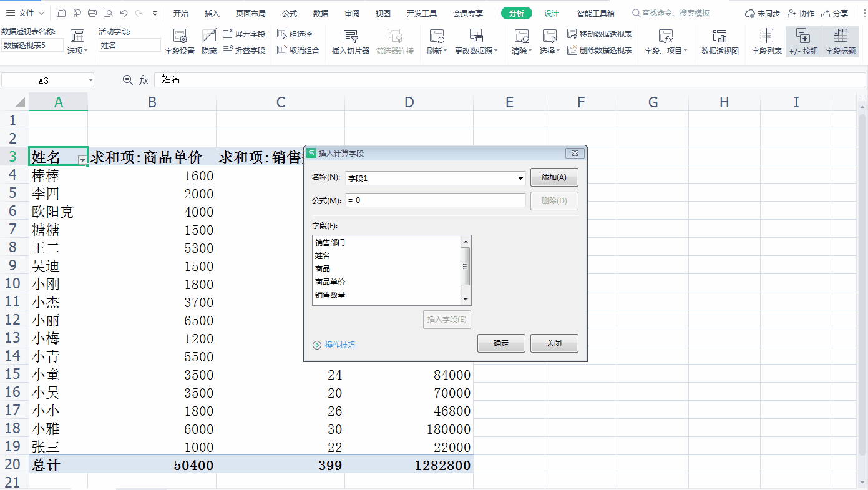
Task: Close the 插入计算字段 dialog with X
Action: tap(574, 153)
